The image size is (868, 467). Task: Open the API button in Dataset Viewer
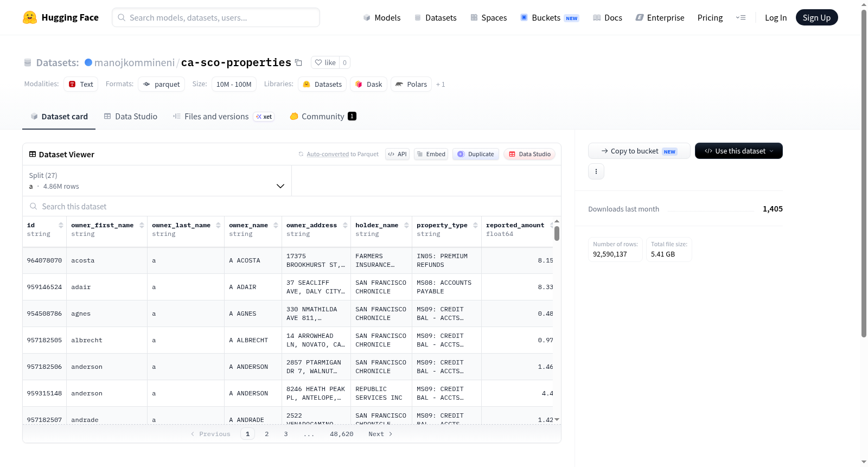click(x=397, y=154)
